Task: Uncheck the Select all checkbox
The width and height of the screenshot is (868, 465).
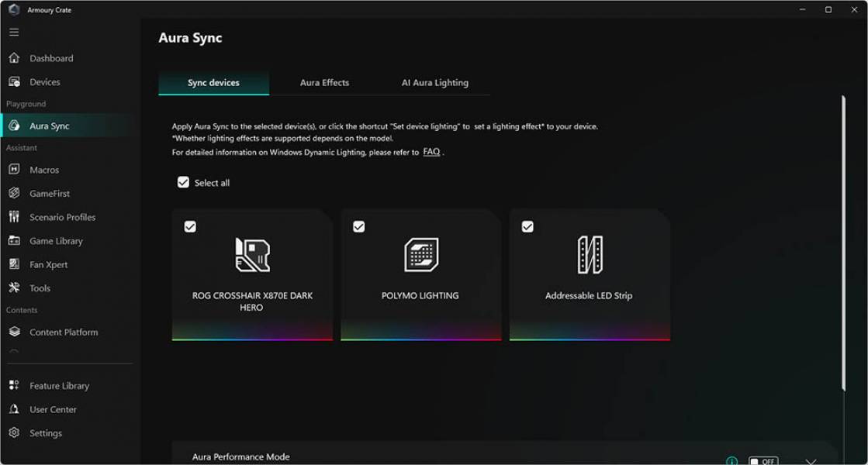Action: pos(183,182)
